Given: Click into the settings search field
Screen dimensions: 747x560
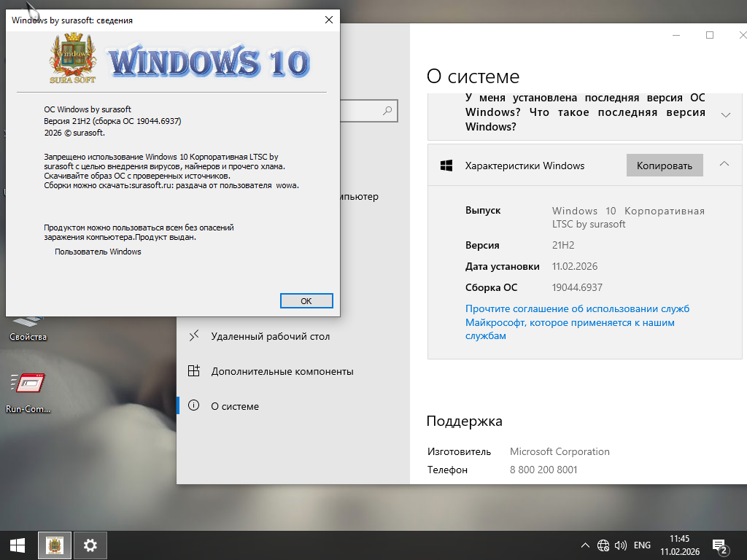Looking at the screenshot, I should 368,111.
